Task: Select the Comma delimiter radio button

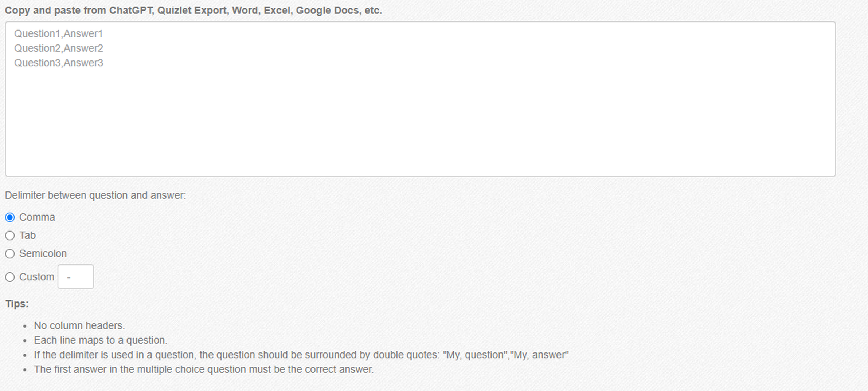Action: tap(10, 217)
